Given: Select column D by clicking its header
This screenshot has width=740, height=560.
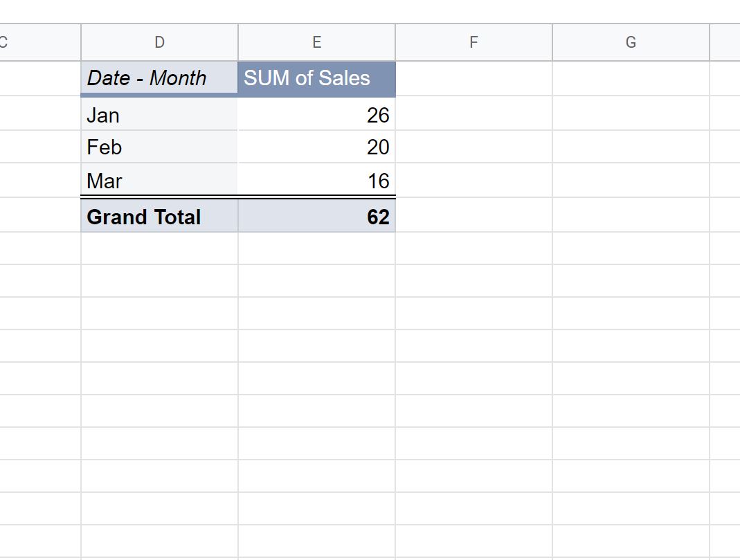Looking at the screenshot, I should coord(159,42).
